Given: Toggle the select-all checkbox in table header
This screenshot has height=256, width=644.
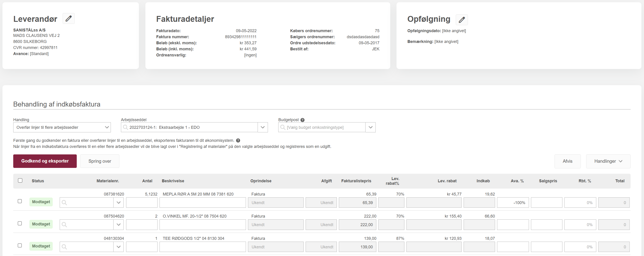Looking at the screenshot, I should pyautogui.click(x=20, y=180).
